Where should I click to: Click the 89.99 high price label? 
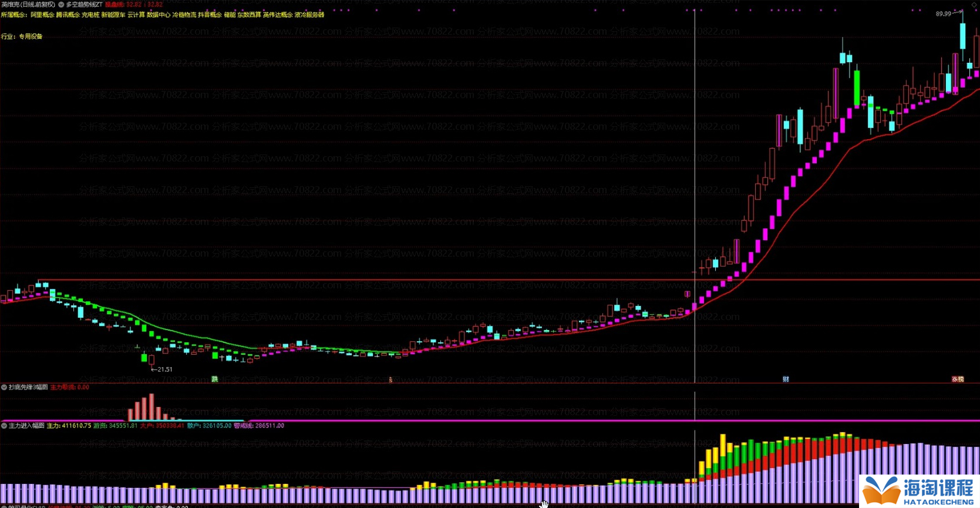click(x=943, y=14)
